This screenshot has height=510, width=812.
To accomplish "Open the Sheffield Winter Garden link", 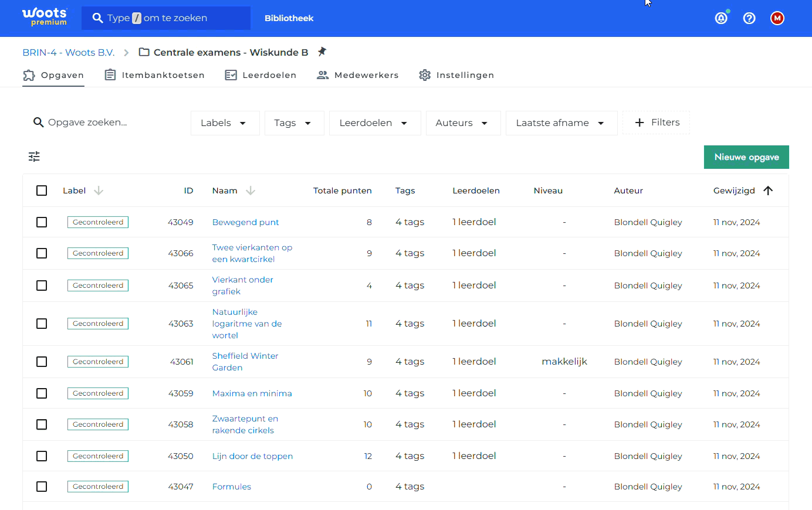I will coord(245,362).
